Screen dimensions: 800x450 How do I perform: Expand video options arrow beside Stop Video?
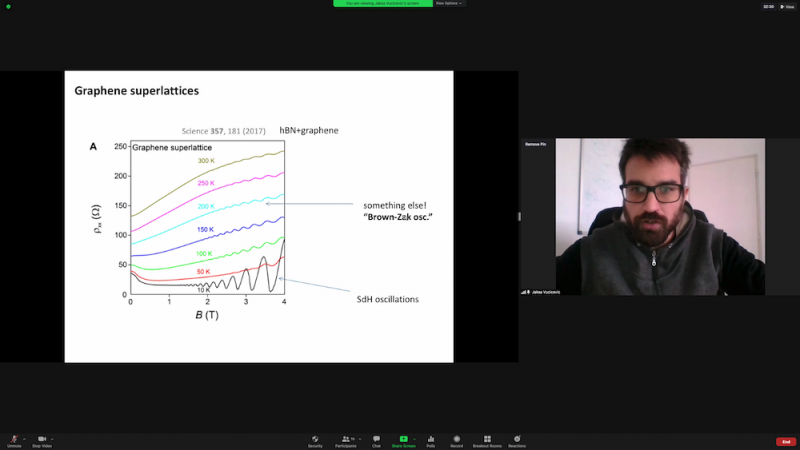coord(53,439)
